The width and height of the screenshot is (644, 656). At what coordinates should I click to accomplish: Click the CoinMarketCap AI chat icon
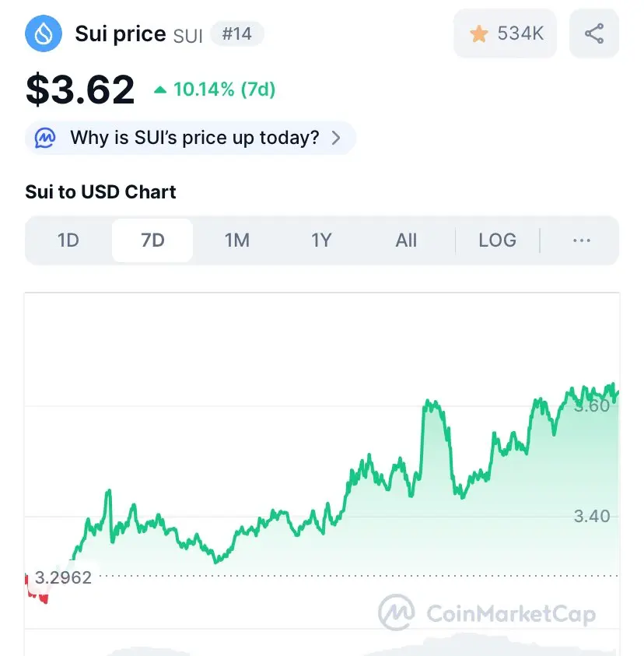pos(45,139)
